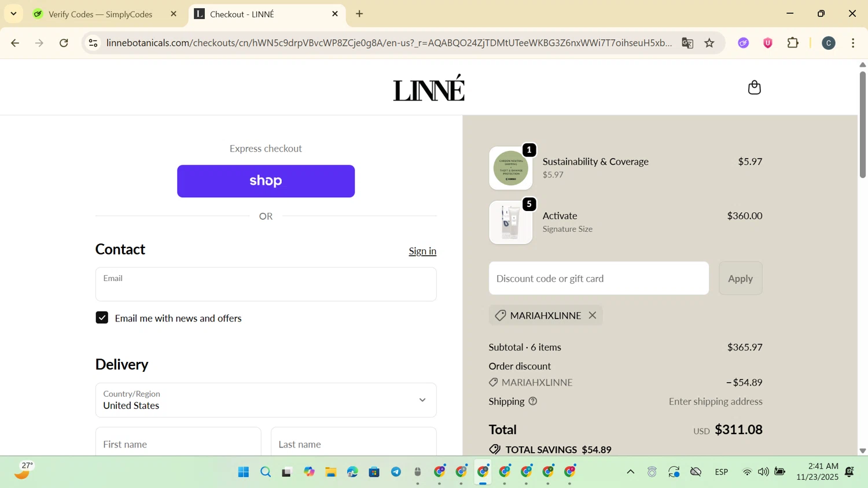Image resolution: width=868 pixels, height=488 pixels.
Task: Click the browser Back arrow
Action: tap(15, 43)
